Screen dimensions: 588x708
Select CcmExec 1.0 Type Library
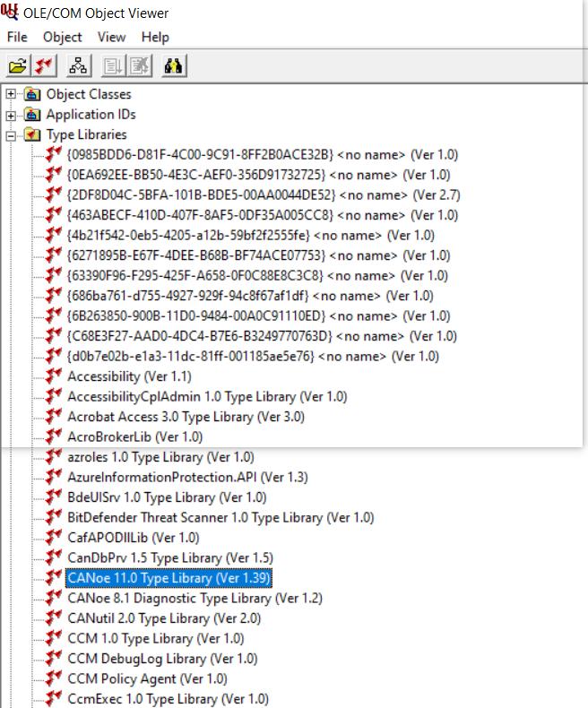(x=168, y=699)
